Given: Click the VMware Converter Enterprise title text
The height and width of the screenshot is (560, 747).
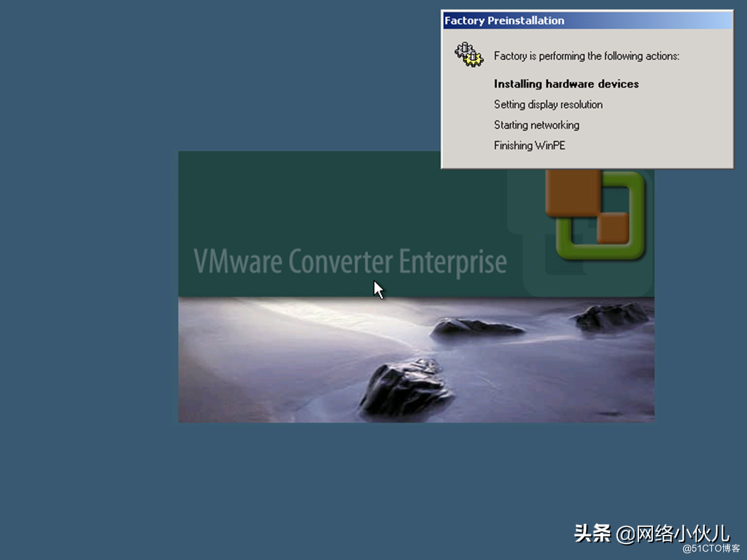Looking at the screenshot, I should click(350, 262).
